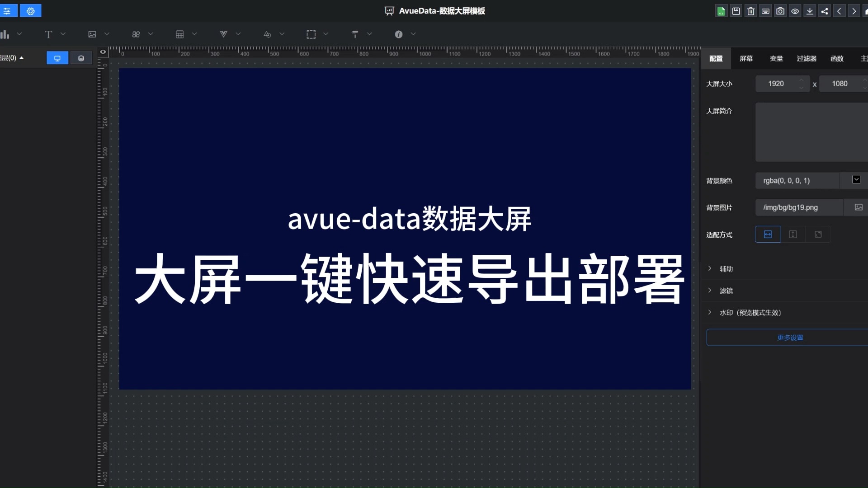Open dropdown next to shapes icon
Image resolution: width=868 pixels, height=488 pixels.
point(282,34)
